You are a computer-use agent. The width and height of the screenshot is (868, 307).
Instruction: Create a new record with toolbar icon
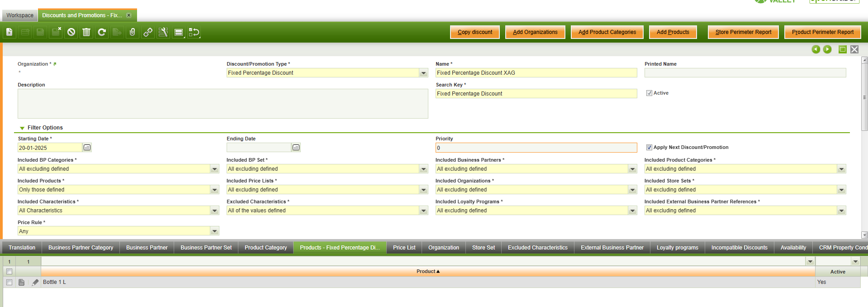tap(9, 32)
